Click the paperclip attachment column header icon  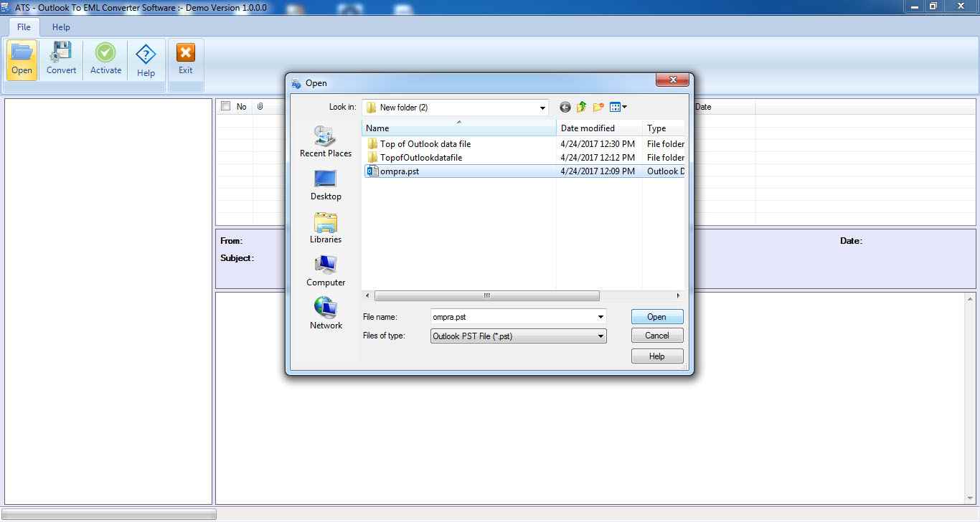tap(260, 107)
